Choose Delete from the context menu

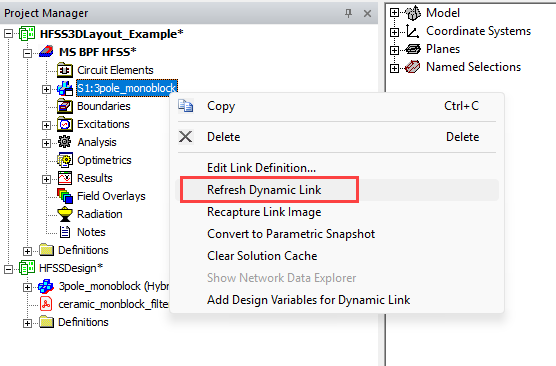pos(337,137)
